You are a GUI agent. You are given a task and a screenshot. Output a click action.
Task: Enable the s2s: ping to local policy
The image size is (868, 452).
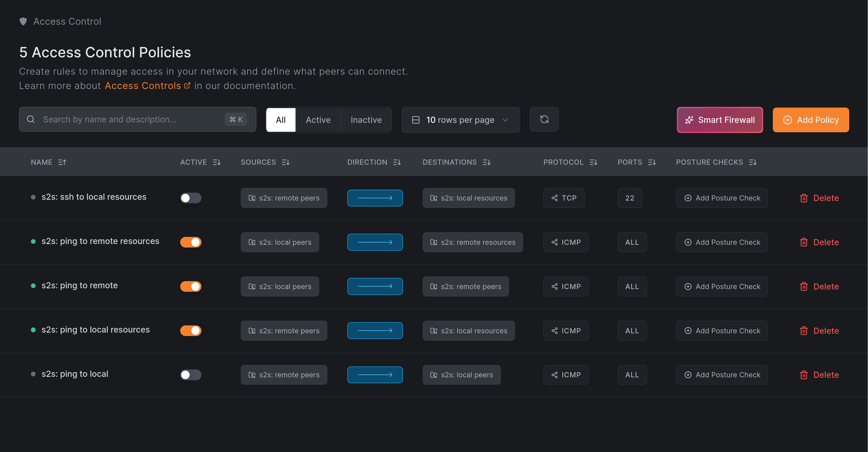[191, 375]
